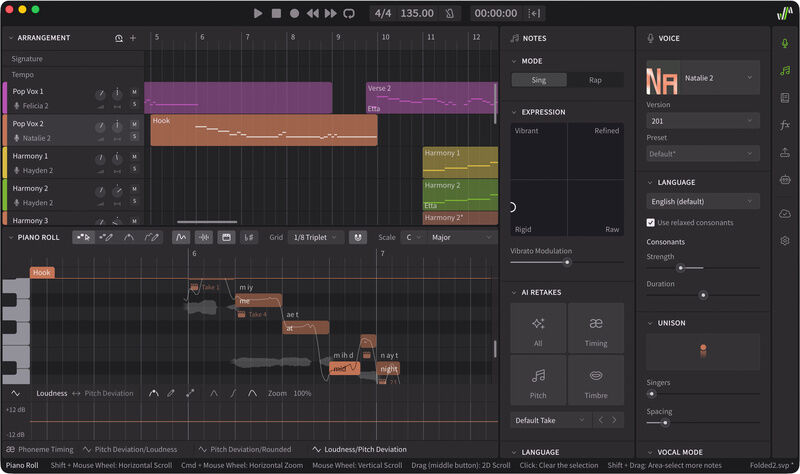
Task: Open the Preset Default dropdown
Action: (x=703, y=154)
